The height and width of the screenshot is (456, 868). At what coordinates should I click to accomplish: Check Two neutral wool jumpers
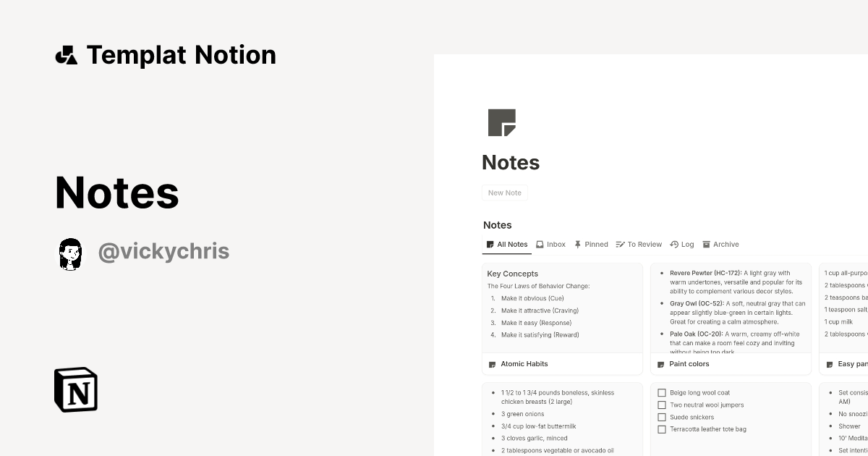coord(662,405)
